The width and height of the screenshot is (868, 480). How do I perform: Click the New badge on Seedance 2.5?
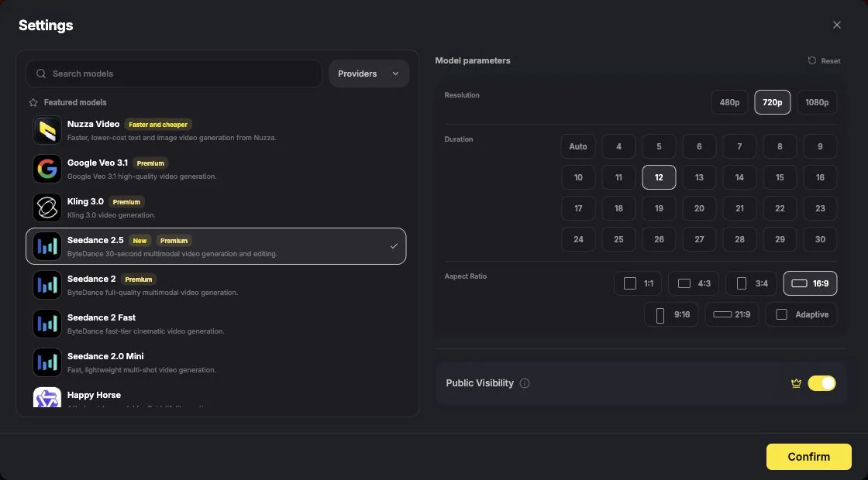point(139,241)
